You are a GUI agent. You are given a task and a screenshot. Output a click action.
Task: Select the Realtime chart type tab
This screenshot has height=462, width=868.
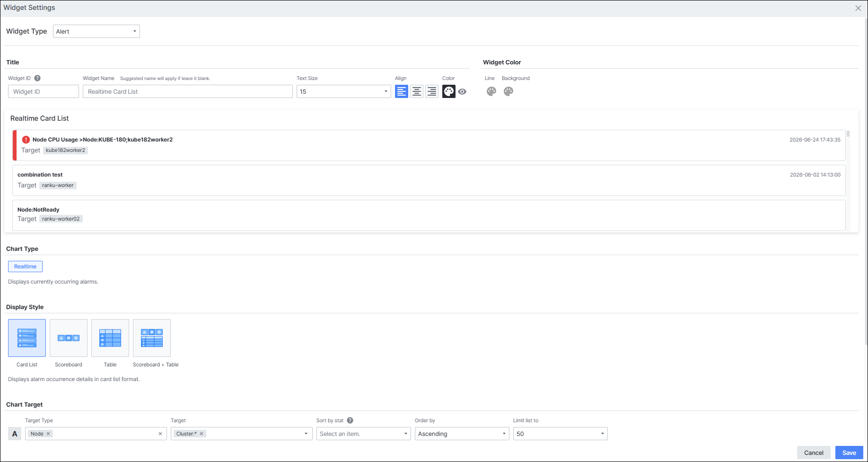(x=25, y=267)
